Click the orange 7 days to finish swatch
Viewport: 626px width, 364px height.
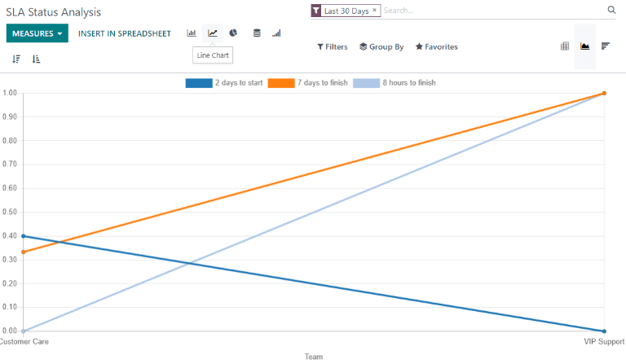point(281,83)
